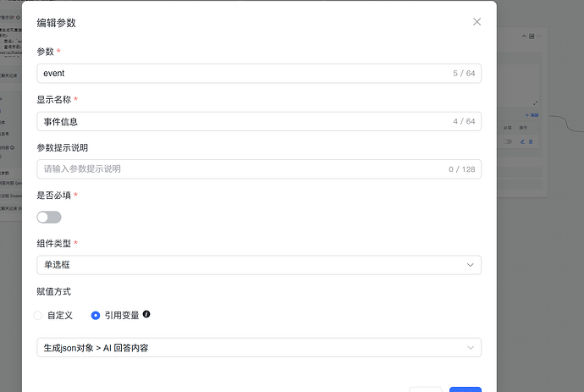Image resolution: width=584 pixels, height=392 pixels.
Task: Click the chevron arrow on 单选框 dropdown
Action: tap(471, 265)
